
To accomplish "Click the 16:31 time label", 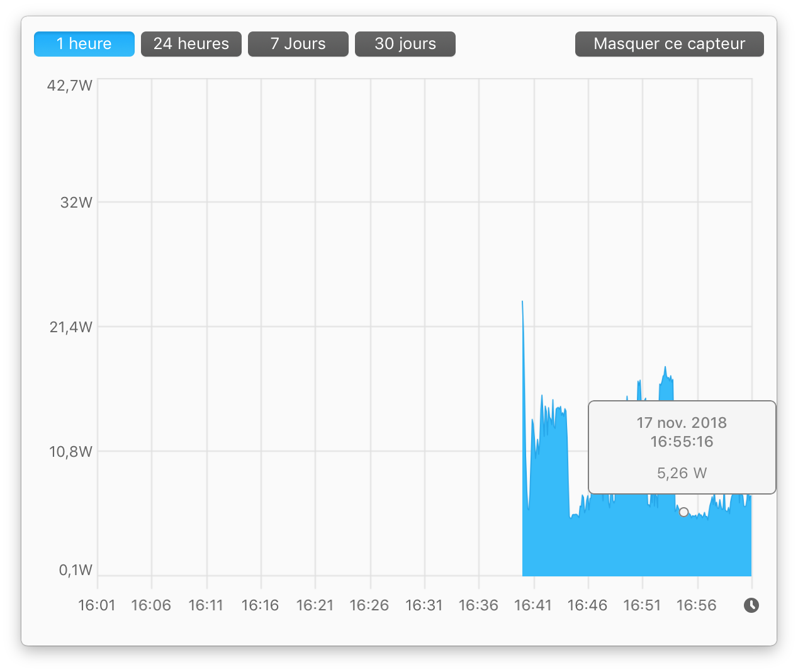I will click(424, 605).
